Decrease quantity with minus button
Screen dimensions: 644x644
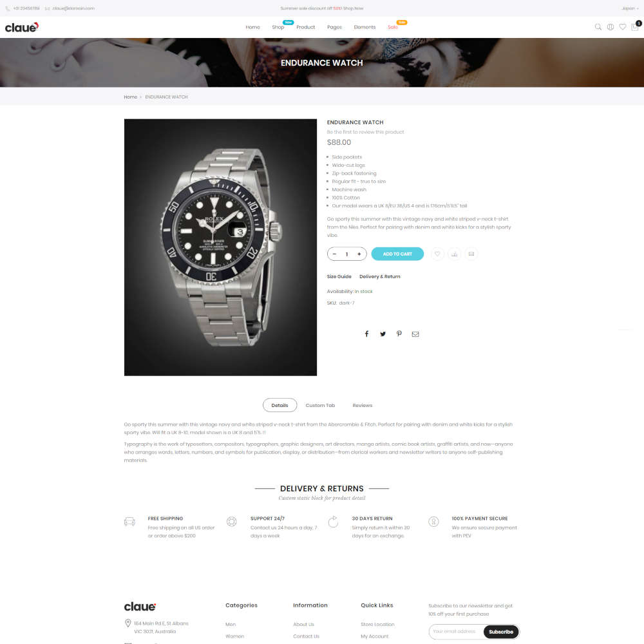coord(334,254)
